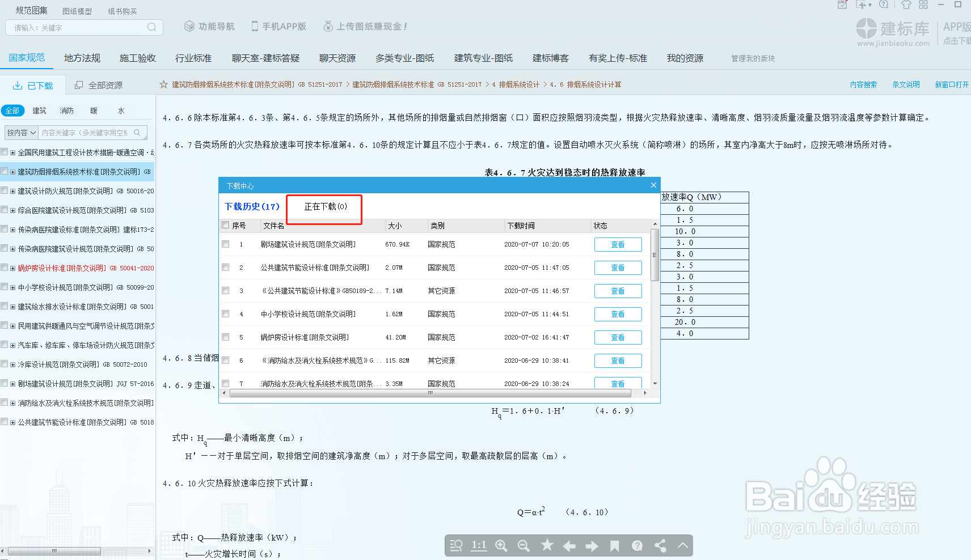The image size is (971, 560).
Task: Collapse the bottom toolbar with the chevron
Action: (x=682, y=545)
